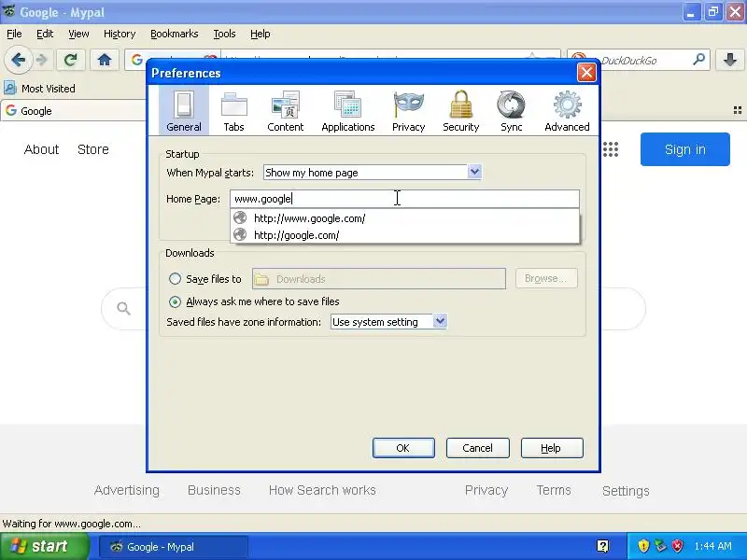The height and width of the screenshot is (560, 747).
Task: Expand the When Mypal starts dropdown
Action: click(474, 172)
